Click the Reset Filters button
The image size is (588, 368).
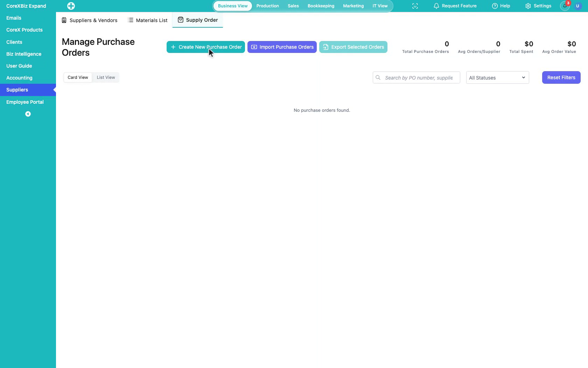tap(561, 77)
